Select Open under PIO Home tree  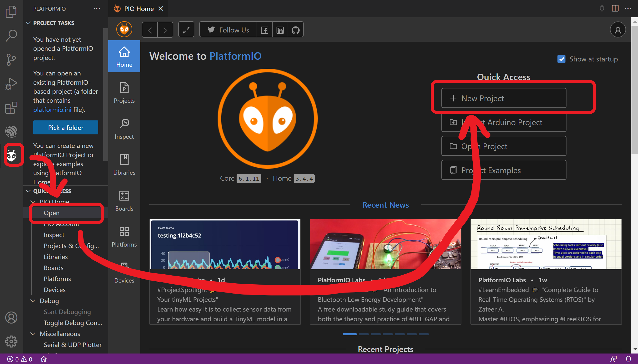[x=66, y=213]
